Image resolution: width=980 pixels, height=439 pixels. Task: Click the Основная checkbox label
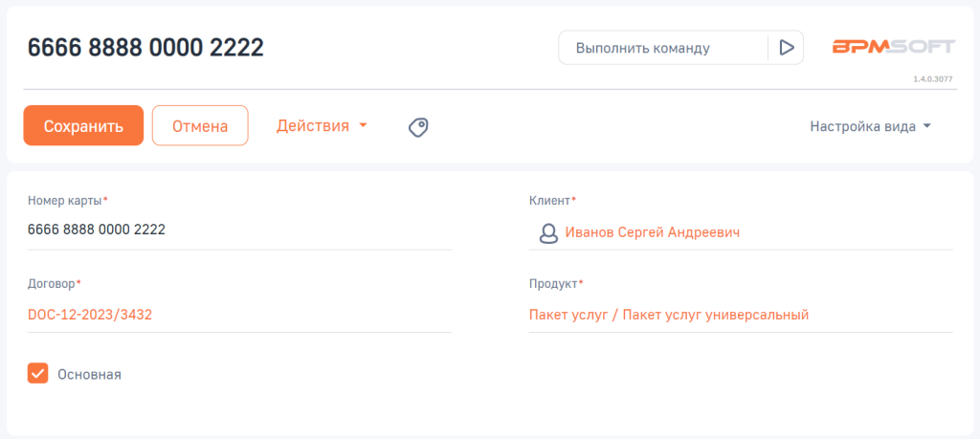(89, 375)
